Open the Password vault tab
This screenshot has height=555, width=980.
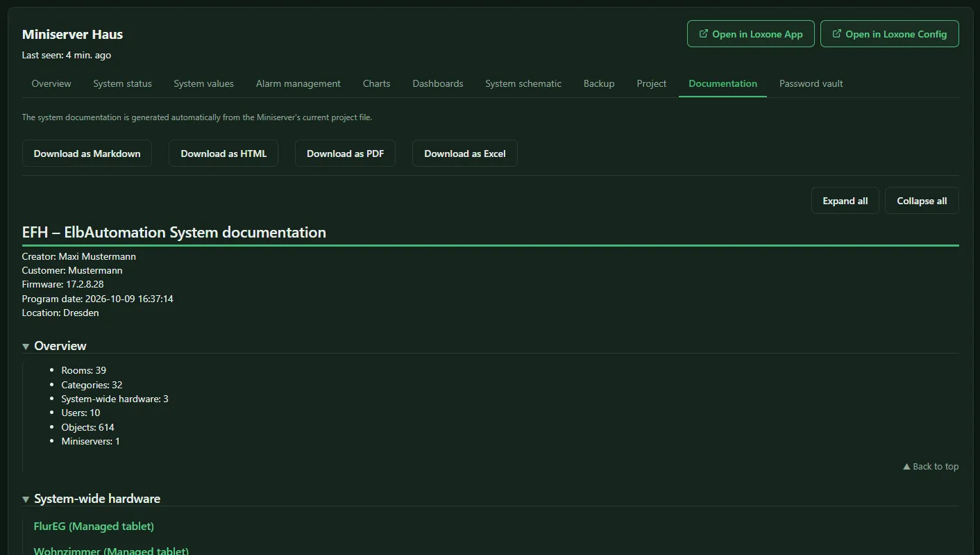pyautogui.click(x=811, y=83)
